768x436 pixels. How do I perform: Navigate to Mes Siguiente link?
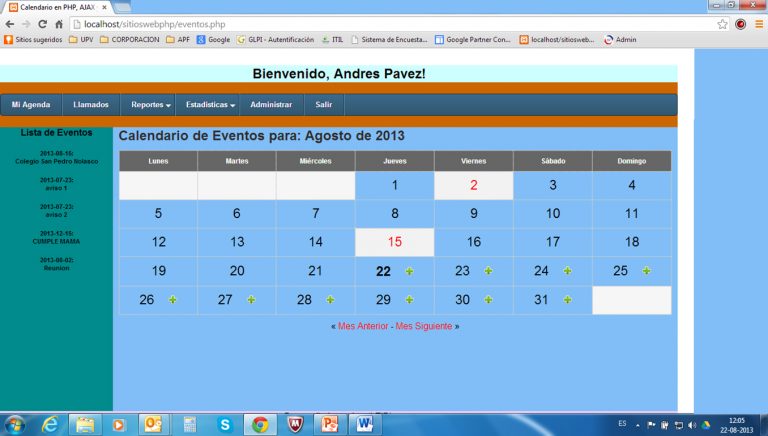tap(424, 326)
